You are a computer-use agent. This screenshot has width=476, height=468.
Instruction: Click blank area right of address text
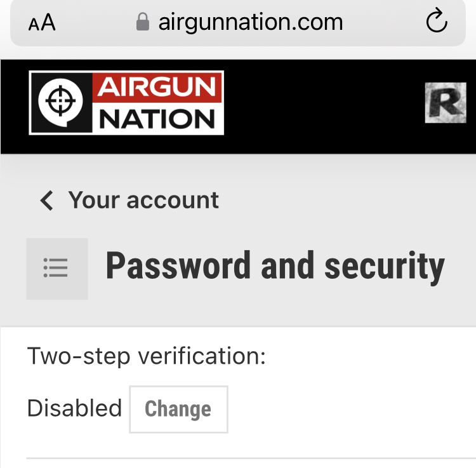pos(383,22)
